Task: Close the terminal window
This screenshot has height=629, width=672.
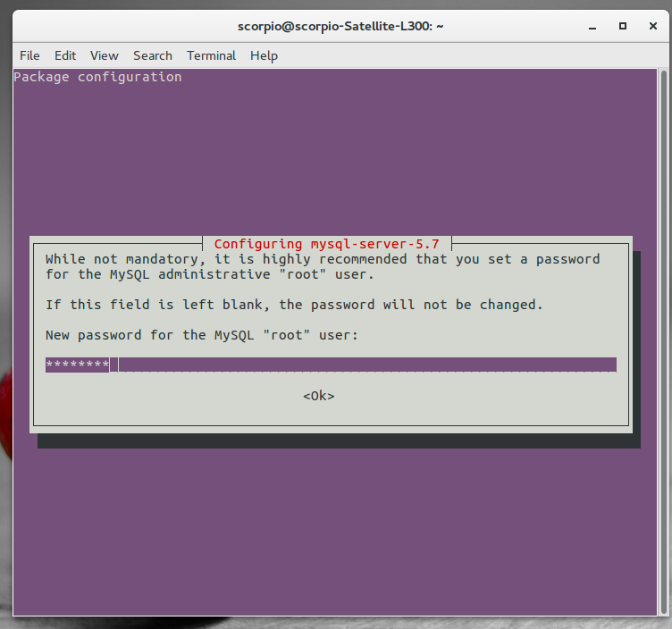Action: click(652, 26)
